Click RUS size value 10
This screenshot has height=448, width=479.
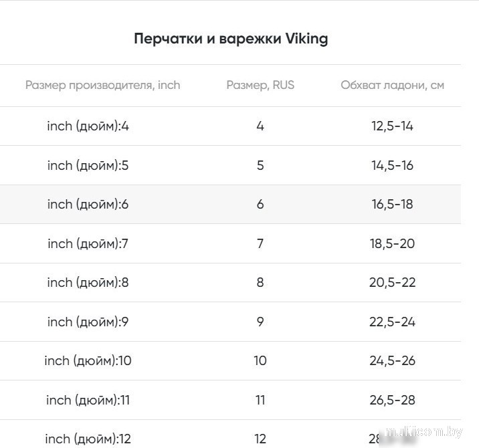point(260,360)
